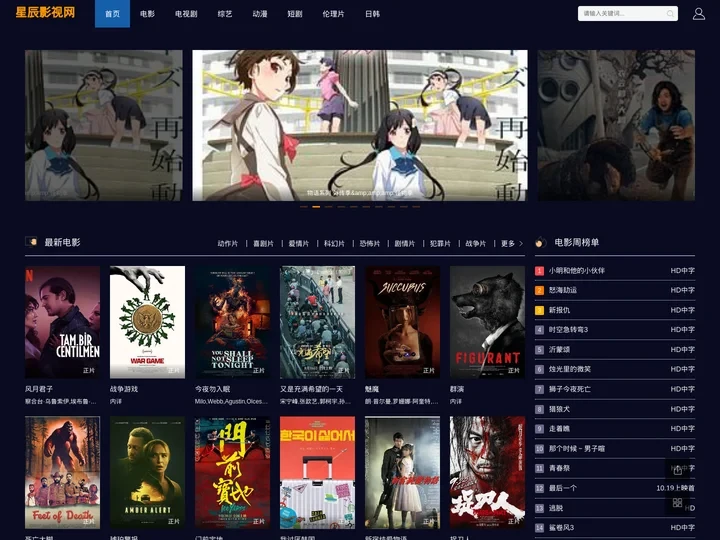Select the last carousel indicator dash

coord(416,207)
